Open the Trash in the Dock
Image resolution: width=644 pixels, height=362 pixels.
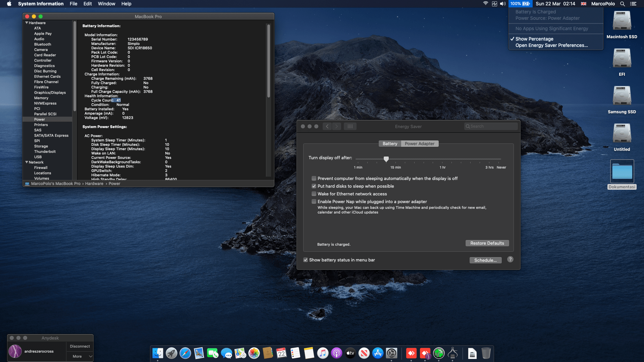[x=486, y=353]
